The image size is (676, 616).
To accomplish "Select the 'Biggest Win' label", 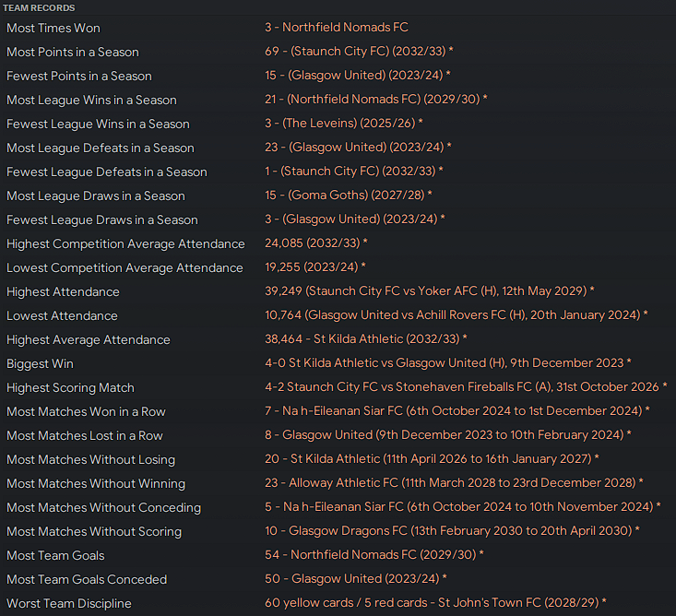I will (x=40, y=364).
